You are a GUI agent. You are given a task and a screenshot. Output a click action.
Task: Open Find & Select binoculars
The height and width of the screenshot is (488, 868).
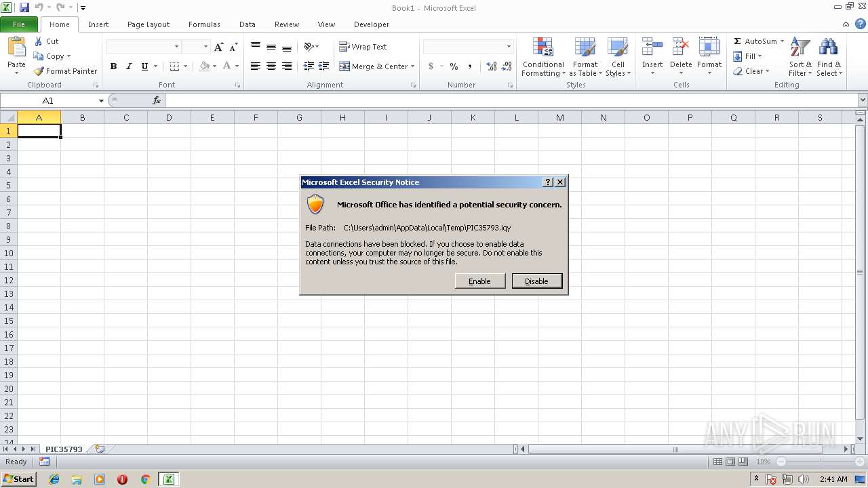pos(829,58)
